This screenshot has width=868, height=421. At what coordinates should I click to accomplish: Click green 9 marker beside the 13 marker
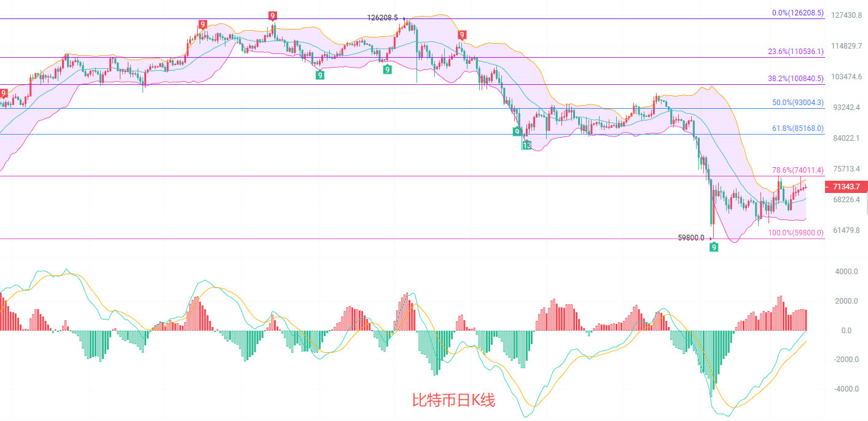click(517, 132)
